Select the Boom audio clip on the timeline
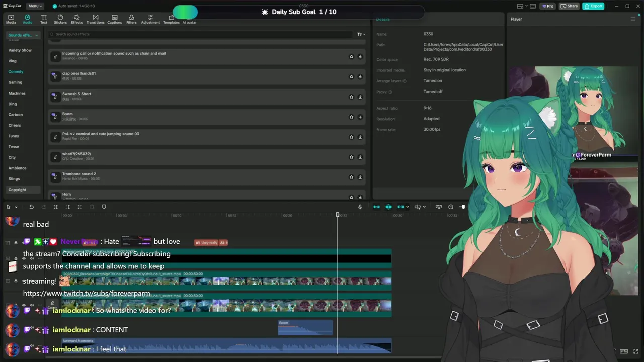Image resolution: width=644 pixels, height=362 pixels. 305,327
